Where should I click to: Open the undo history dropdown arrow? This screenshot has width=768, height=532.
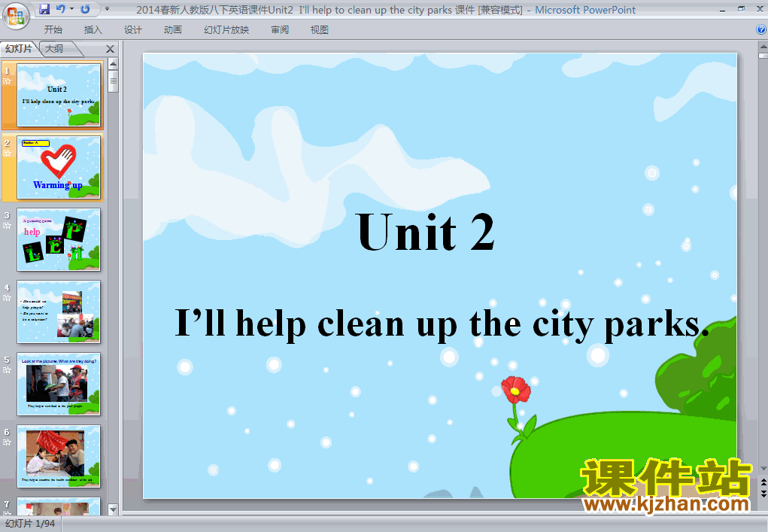click(71, 9)
